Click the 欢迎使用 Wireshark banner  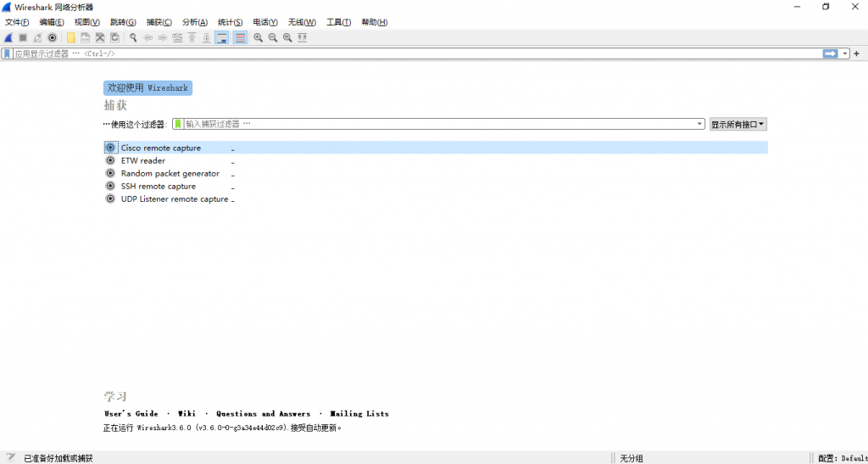click(147, 88)
